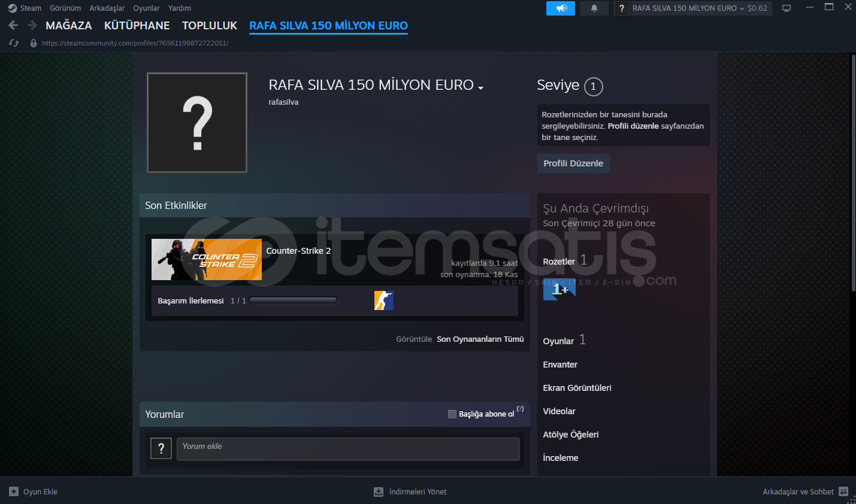Open the Görünüm menu
Viewport: 856px width, 504px height.
(65, 8)
